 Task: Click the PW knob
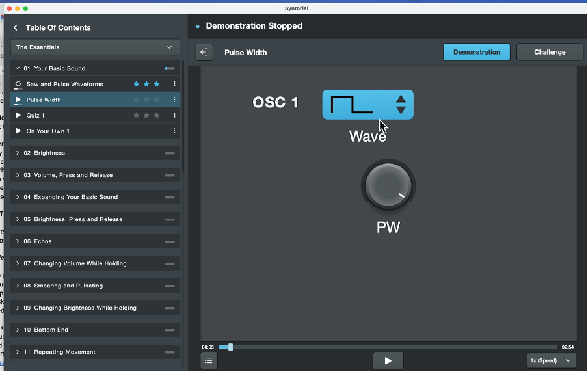388,187
